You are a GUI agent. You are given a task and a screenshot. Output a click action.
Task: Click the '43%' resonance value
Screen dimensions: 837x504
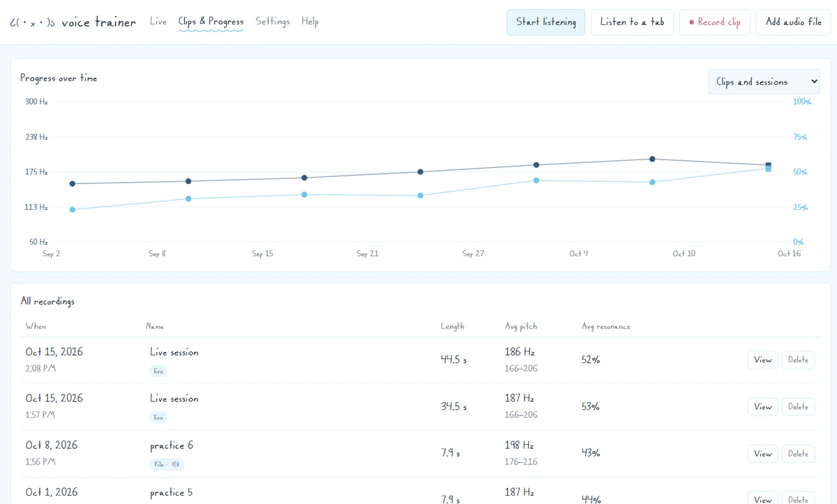591,453
